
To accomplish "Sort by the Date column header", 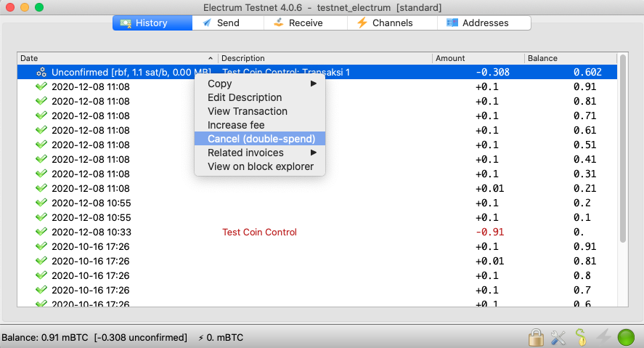I will [x=117, y=58].
